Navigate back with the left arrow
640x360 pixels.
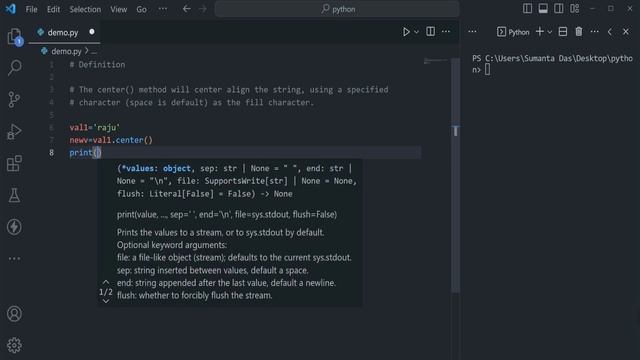[187, 9]
